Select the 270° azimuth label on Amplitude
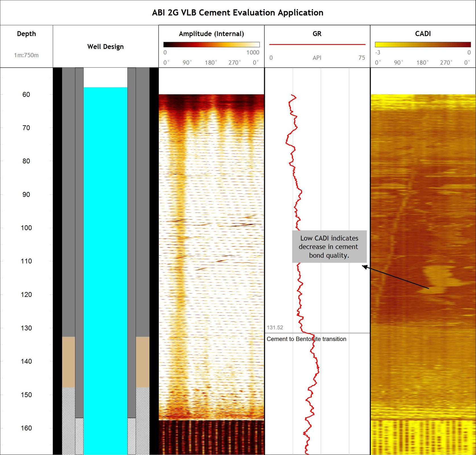Viewport: 476px width, 455px height. [x=234, y=62]
